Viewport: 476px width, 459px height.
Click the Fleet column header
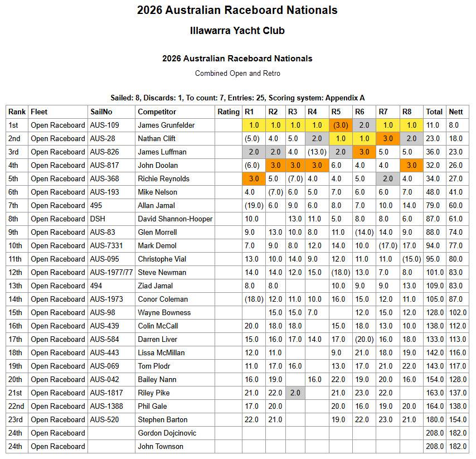(39, 112)
